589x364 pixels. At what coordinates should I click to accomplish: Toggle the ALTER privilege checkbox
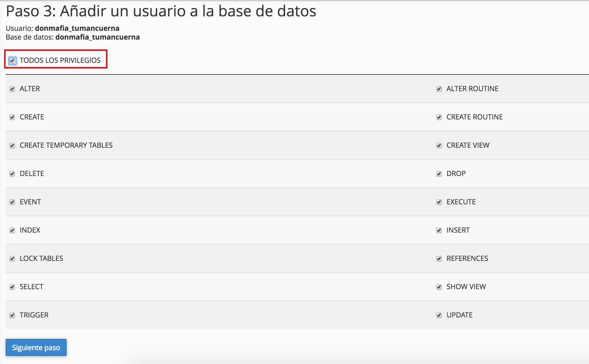12,89
